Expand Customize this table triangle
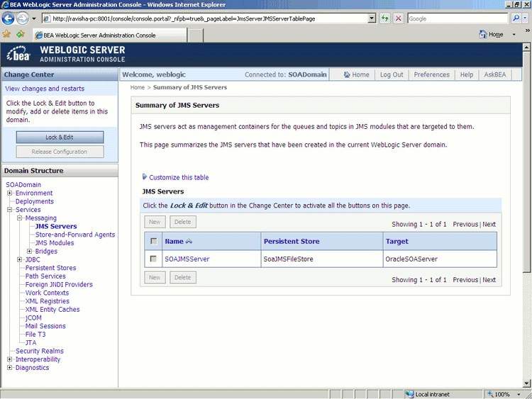 tap(145, 176)
